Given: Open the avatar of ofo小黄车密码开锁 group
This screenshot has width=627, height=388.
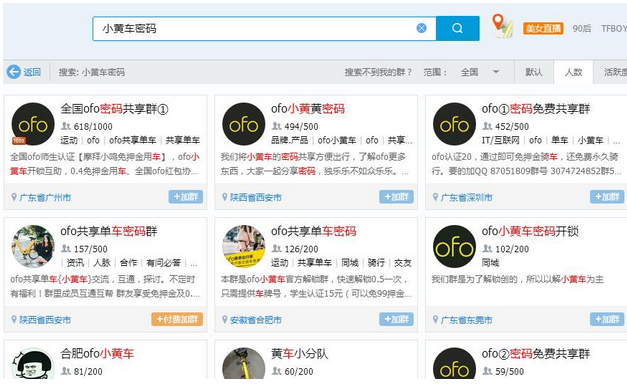Looking at the screenshot, I should pos(454,246).
